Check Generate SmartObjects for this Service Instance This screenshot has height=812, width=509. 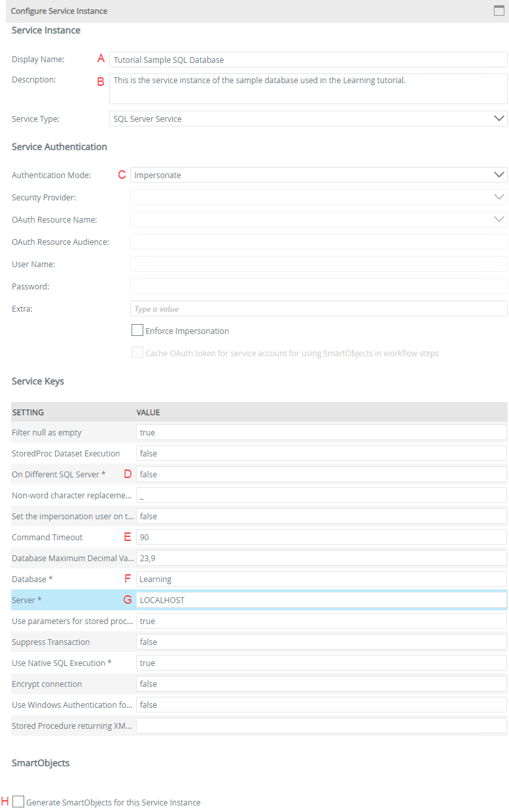coord(18,801)
